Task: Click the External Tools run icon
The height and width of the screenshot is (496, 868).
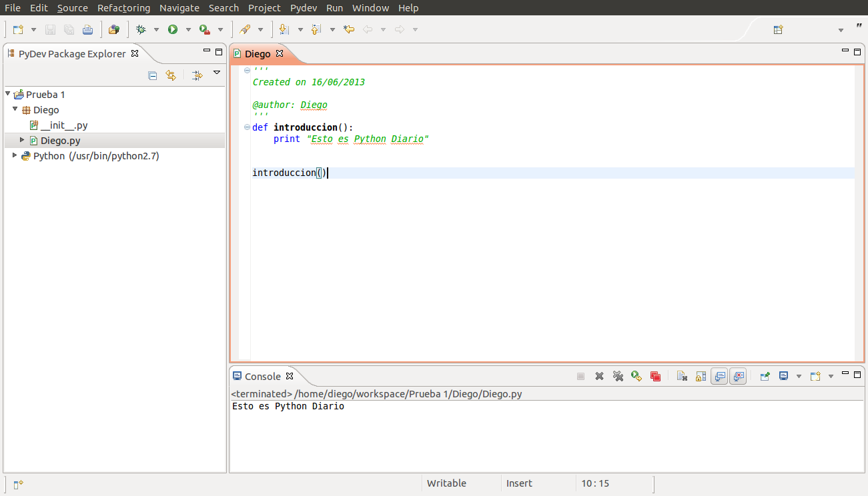Action: [x=205, y=29]
